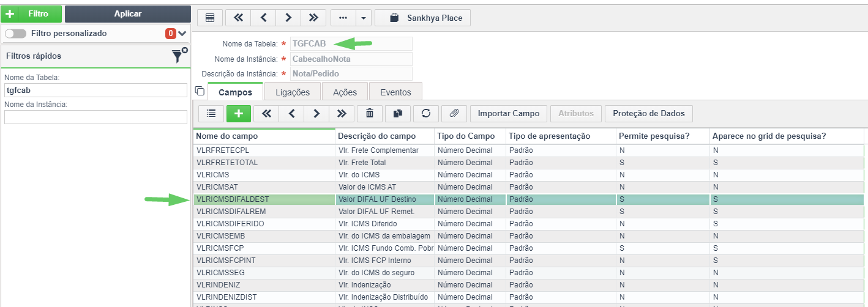Screen dimensions: 868x307
Task: Select the VLRICMSDIFALREM field row
Action: pos(528,211)
